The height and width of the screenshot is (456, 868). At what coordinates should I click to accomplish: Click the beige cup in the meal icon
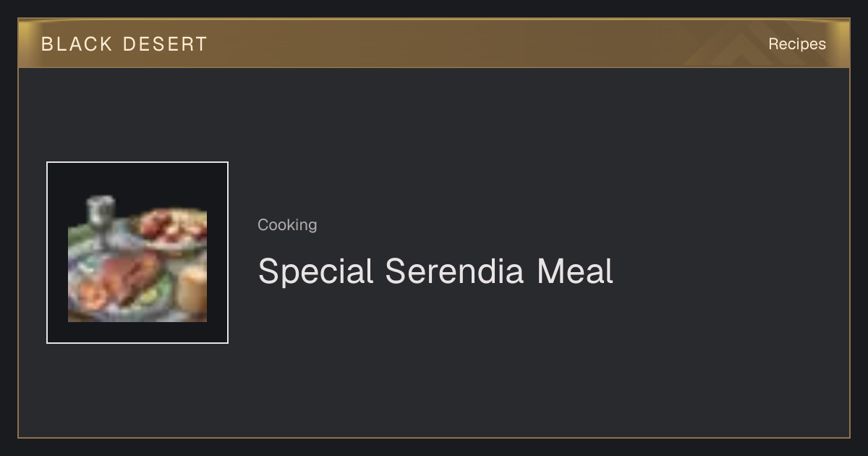click(192, 288)
